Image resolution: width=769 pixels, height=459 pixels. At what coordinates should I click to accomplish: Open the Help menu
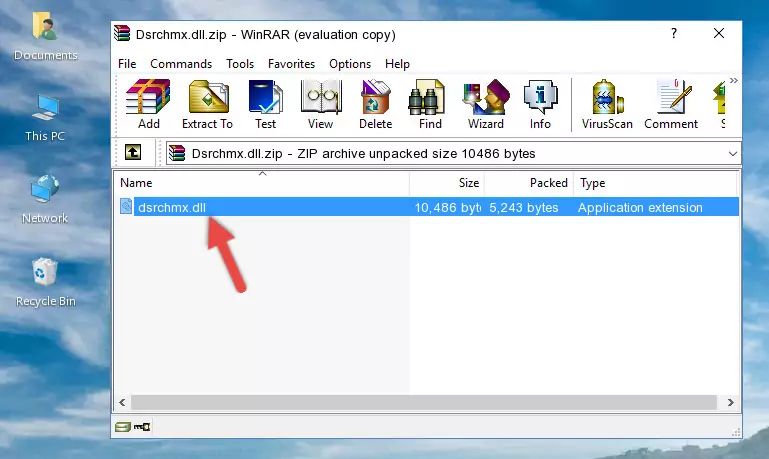coord(397,64)
